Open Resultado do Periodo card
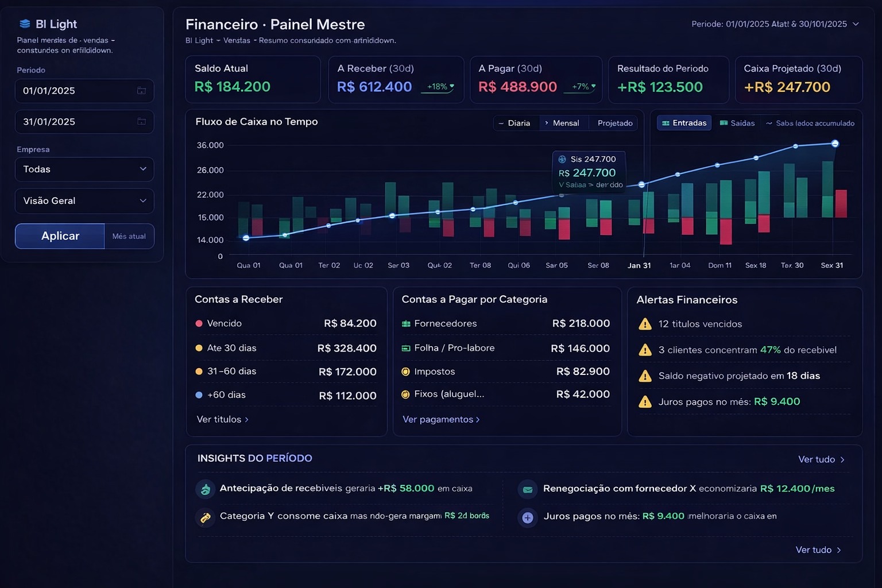This screenshot has width=882, height=588. click(668, 79)
